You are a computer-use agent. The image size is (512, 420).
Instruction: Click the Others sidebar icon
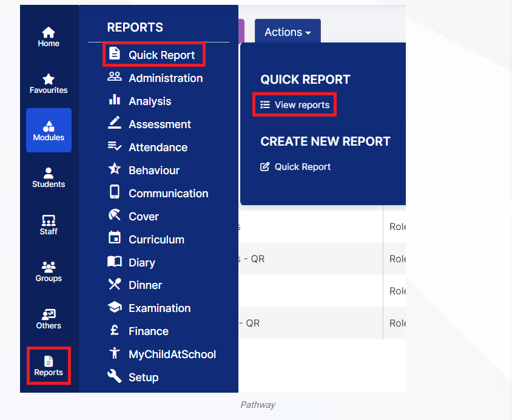click(49, 319)
